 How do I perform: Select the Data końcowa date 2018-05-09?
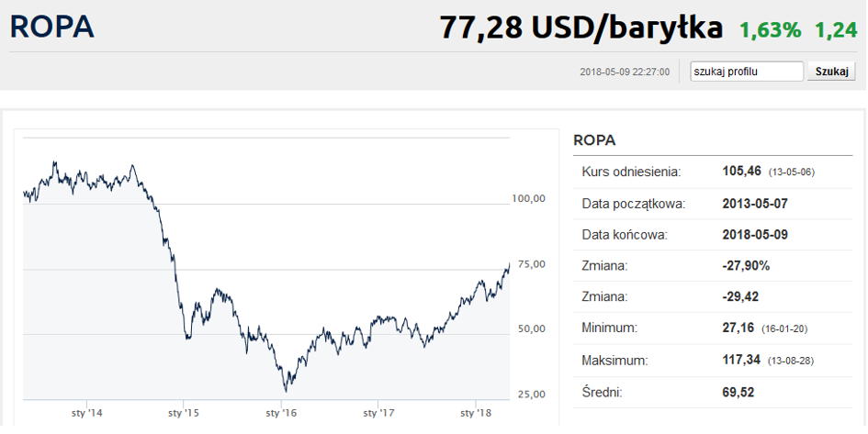click(x=756, y=234)
